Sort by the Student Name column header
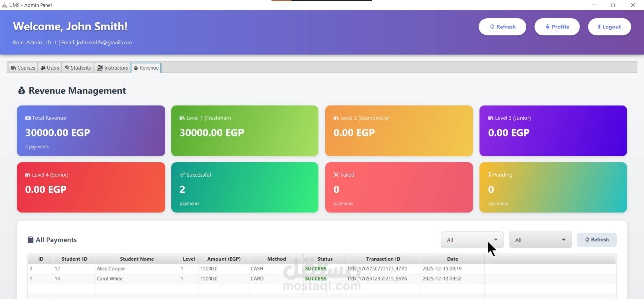This screenshot has height=299, width=644. pyautogui.click(x=137, y=259)
